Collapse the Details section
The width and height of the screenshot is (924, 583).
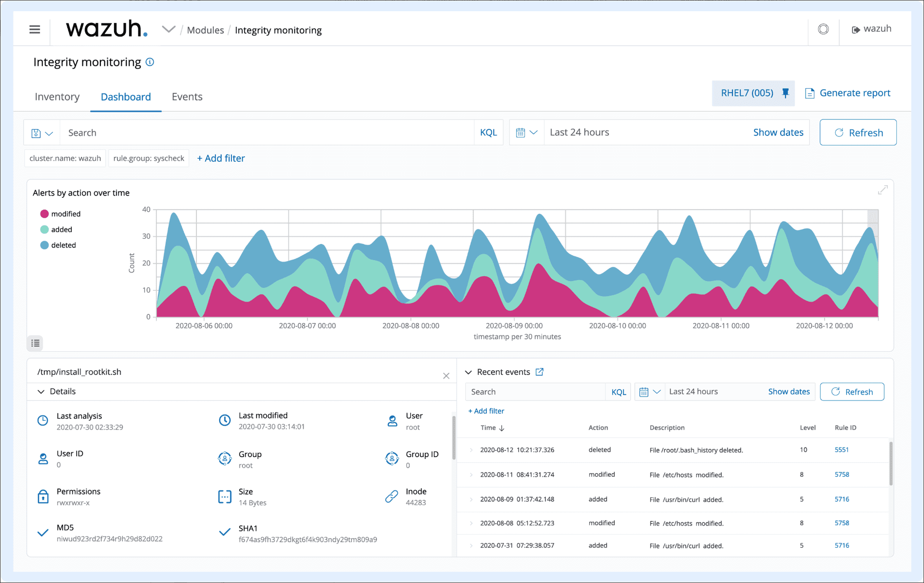tap(41, 392)
